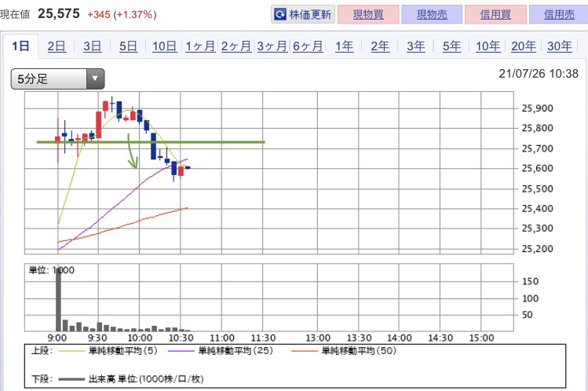Switch to the 20年 chart tab

(524, 46)
